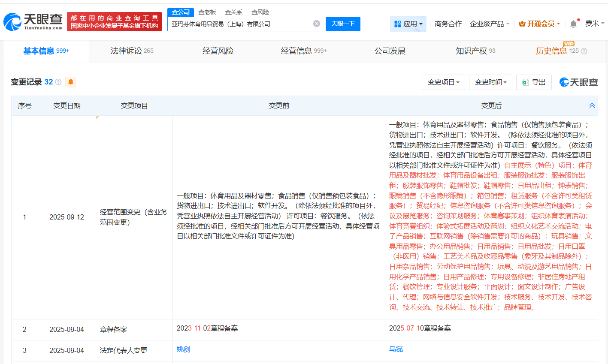Open the notification bell icon

[x=573, y=24]
